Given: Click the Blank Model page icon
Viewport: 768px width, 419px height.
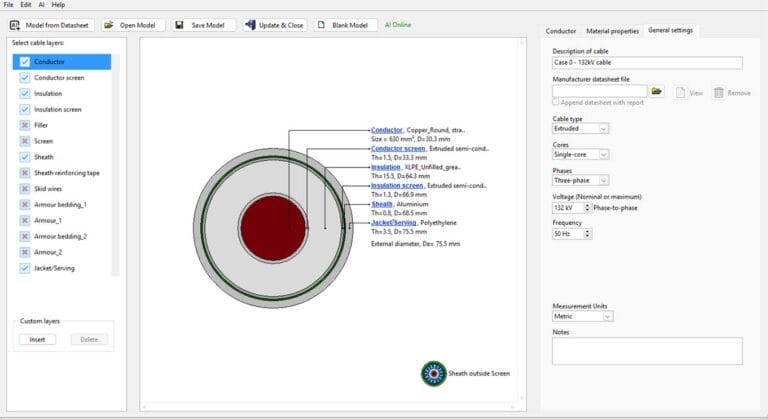Looking at the screenshot, I should tap(321, 25).
